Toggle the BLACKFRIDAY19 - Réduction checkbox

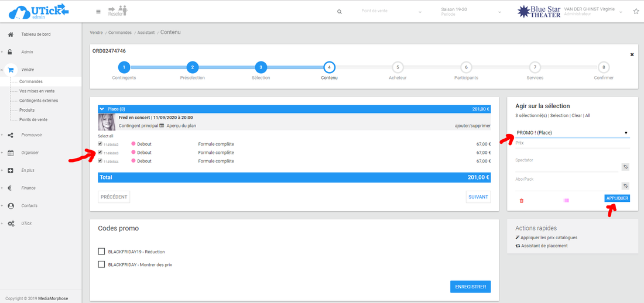click(101, 252)
